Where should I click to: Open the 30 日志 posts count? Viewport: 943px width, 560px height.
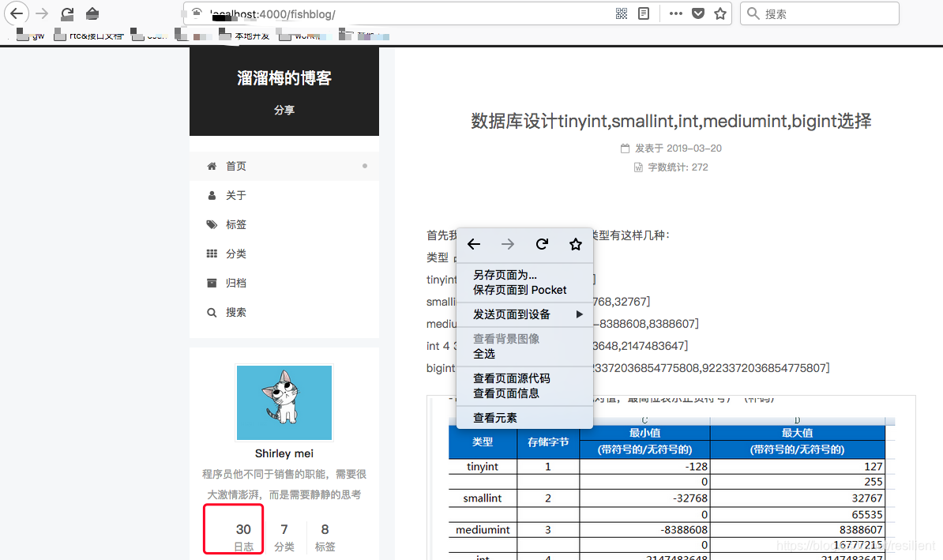pos(243,536)
